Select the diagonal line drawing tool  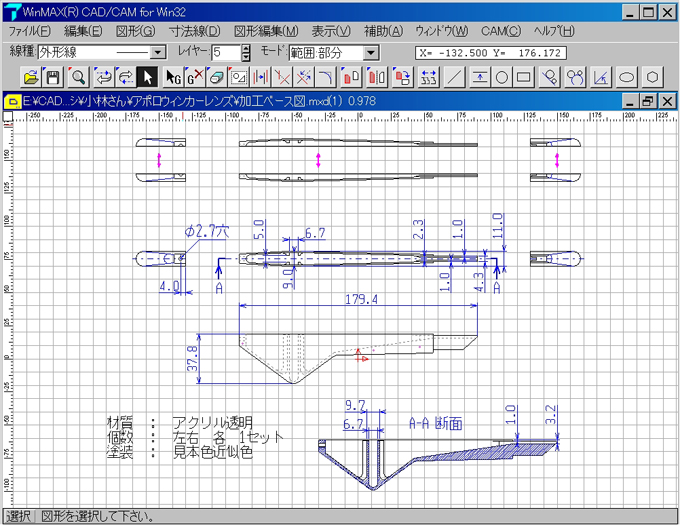pyautogui.click(x=454, y=77)
